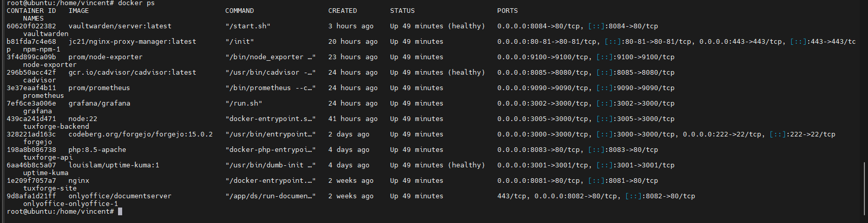Select the php:8.5-apache image text

pos(97,150)
